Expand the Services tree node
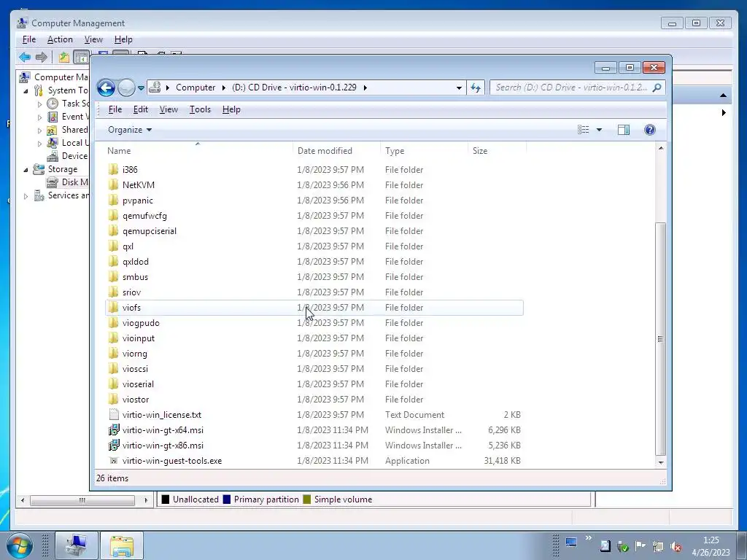 tap(26, 195)
